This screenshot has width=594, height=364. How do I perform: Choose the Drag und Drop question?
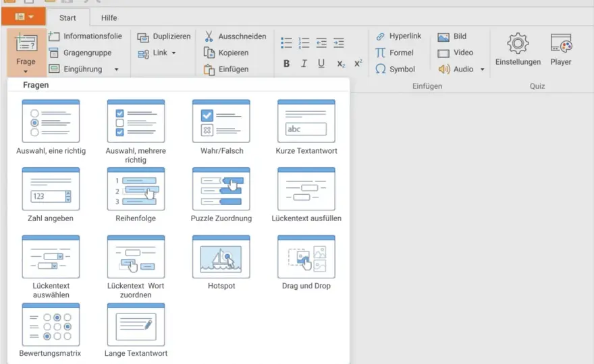(x=306, y=263)
